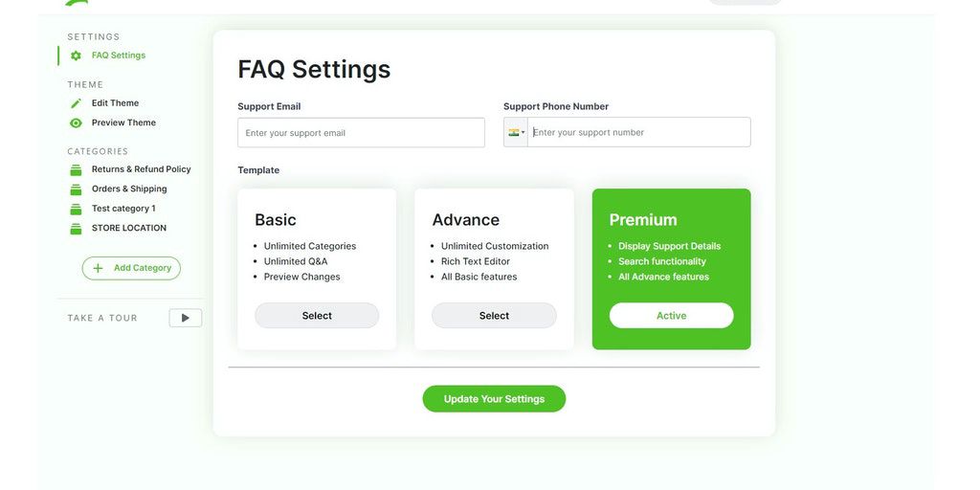
Task: Open FAQ Settings in the sidebar
Action: click(119, 56)
